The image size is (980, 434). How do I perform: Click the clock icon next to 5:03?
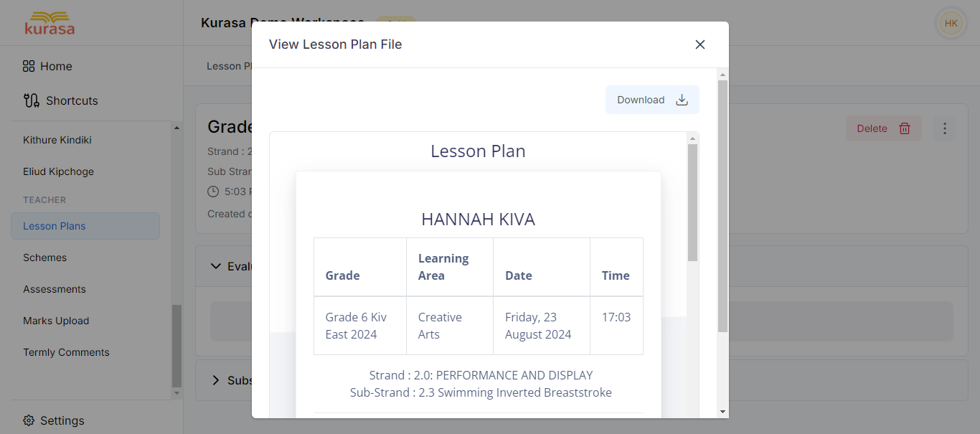(x=215, y=191)
